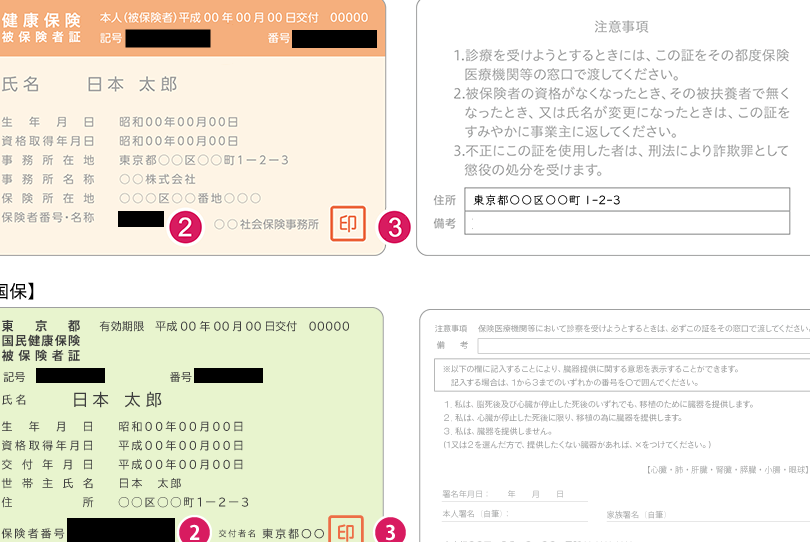Click the 国民健康保険 被保険者証 title on the green card
The width and height of the screenshot is (810, 542).
pos(41,348)
